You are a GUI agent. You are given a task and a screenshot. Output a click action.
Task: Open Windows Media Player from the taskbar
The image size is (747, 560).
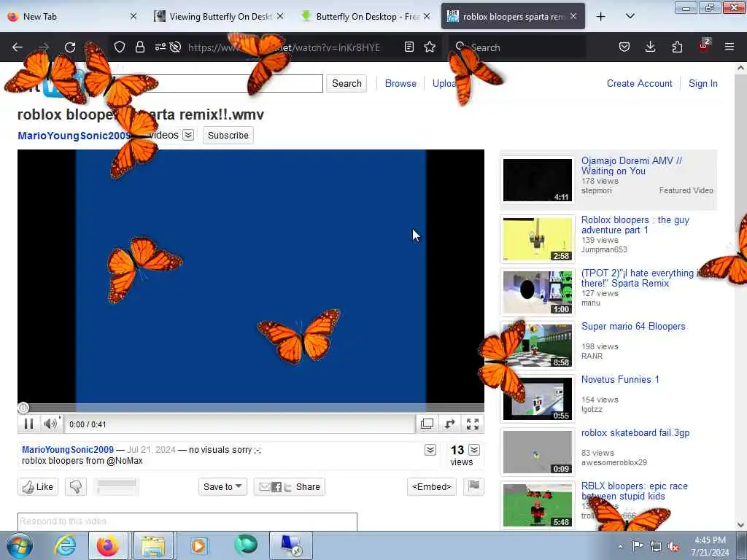pos(199,545)
